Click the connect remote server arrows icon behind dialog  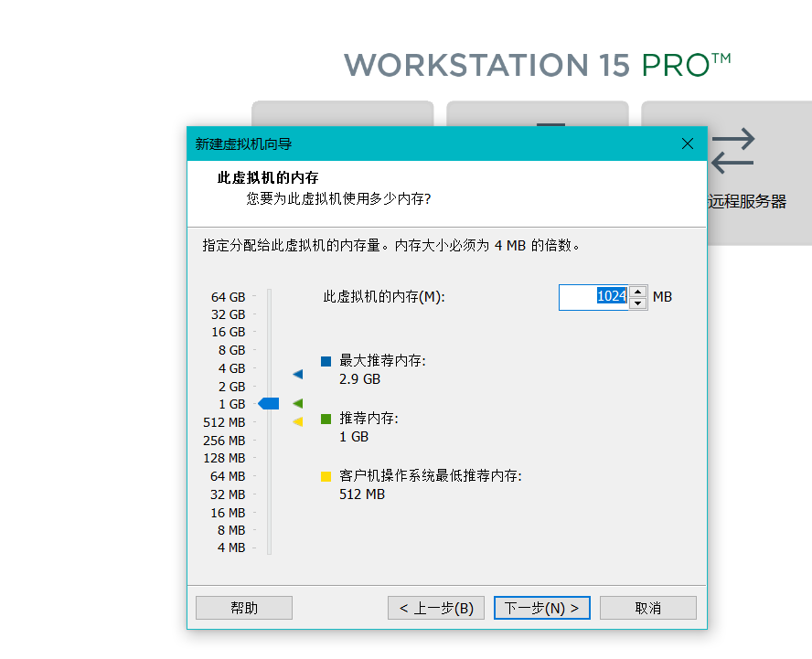[x=733, y=151]
